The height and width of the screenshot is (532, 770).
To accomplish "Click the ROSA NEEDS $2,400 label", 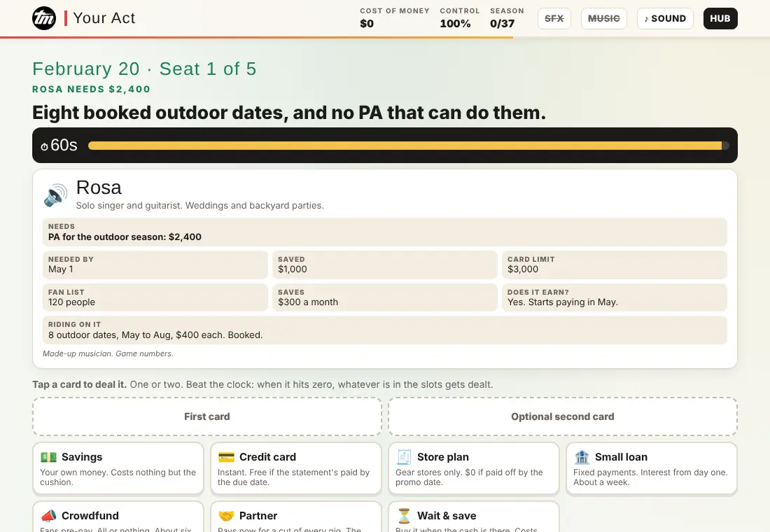I will tap(91, 90).
